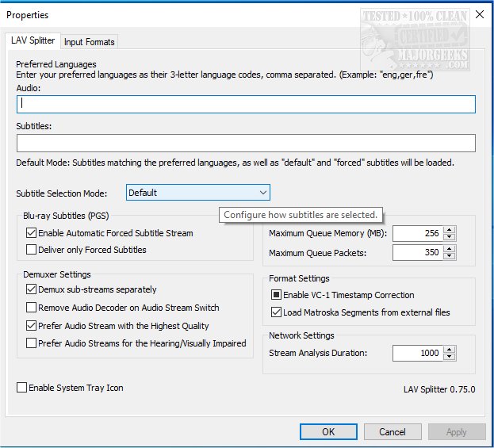
Task: Click Maximum Queue Packets up arrow
Action: pos(450,249)
